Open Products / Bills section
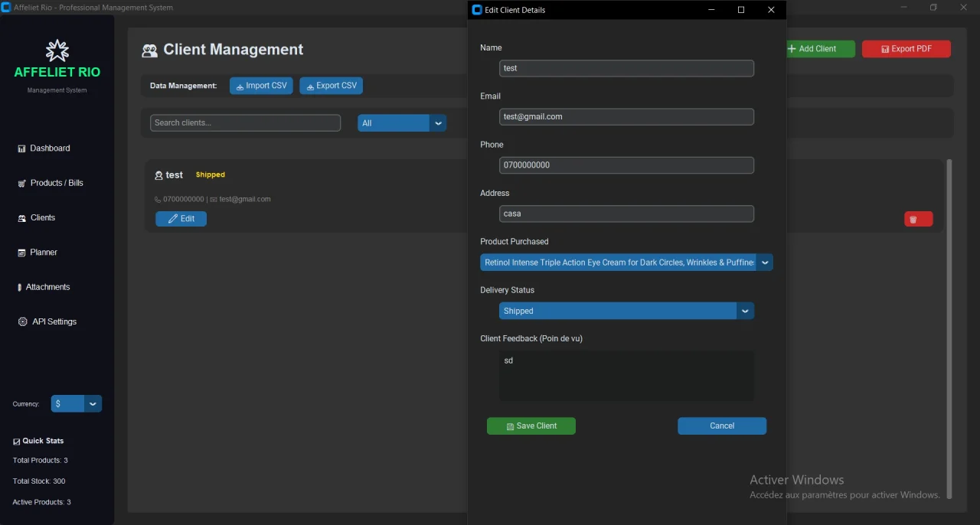Screen dimensions: 980x525 coord(51,183)
